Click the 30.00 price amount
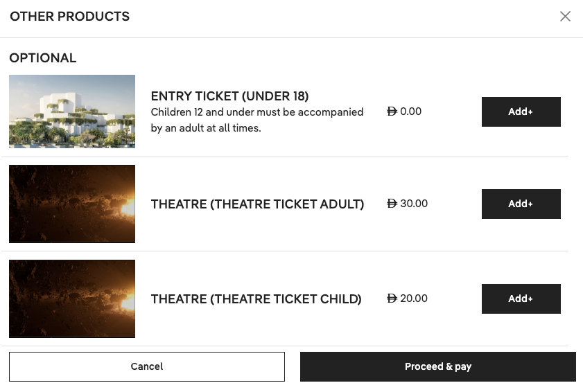The image size is (583, 392). (x=414, y=204)
